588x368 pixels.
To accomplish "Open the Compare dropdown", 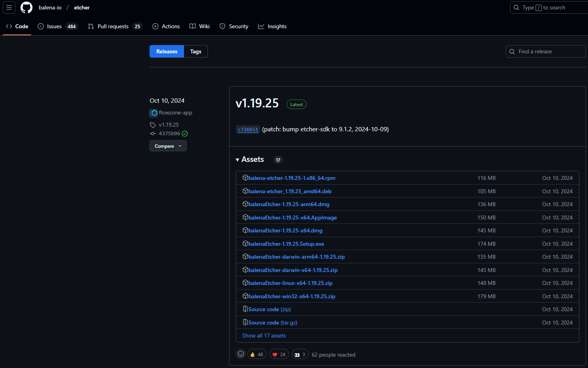I will (168, 146).
